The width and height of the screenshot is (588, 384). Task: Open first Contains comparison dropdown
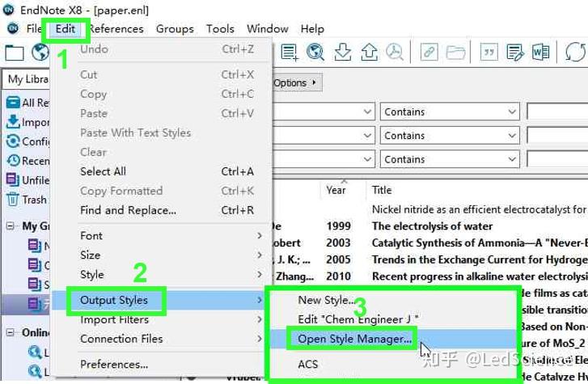tap(450, 112)
